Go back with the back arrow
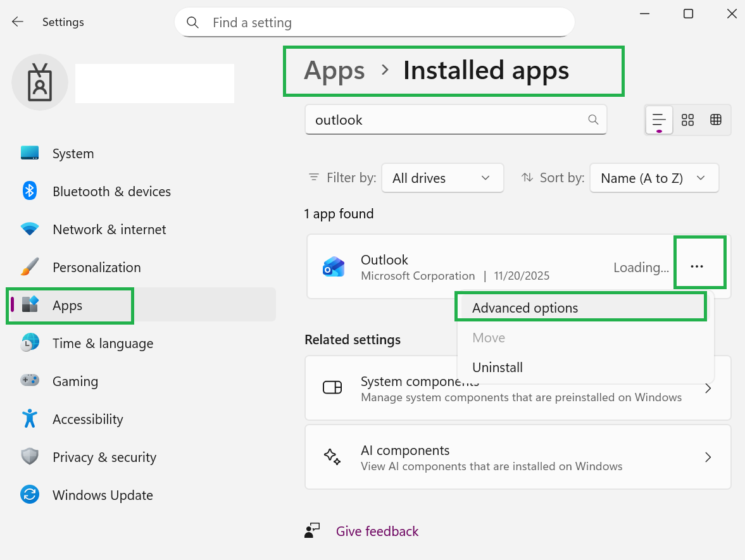 18,22
